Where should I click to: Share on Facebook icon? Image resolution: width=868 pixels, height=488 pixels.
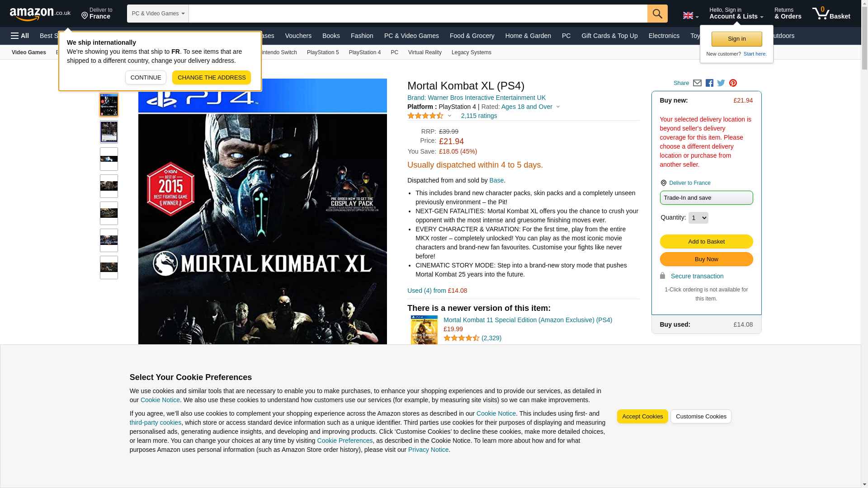[709, 83]
